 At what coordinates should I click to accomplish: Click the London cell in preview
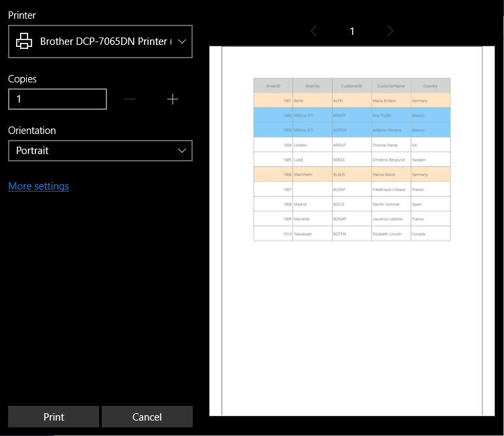pos(313,145)
